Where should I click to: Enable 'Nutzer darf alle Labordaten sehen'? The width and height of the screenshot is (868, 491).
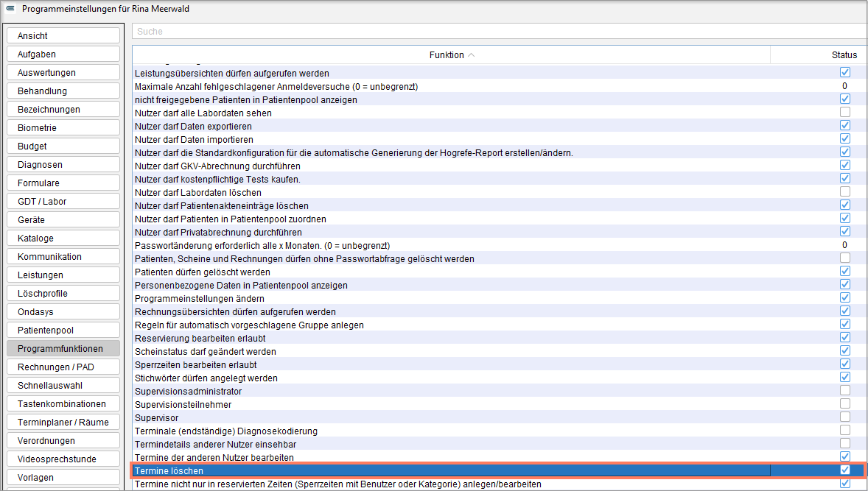point(844,112)
